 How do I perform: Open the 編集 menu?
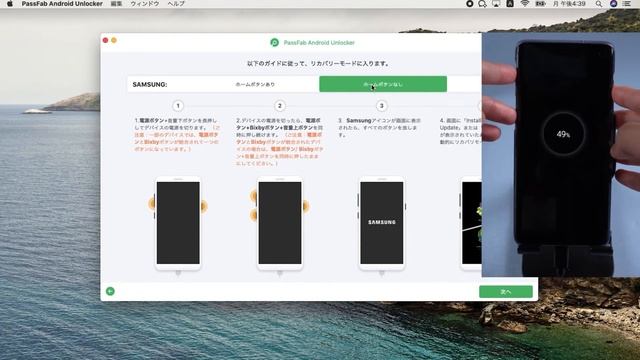116,4
